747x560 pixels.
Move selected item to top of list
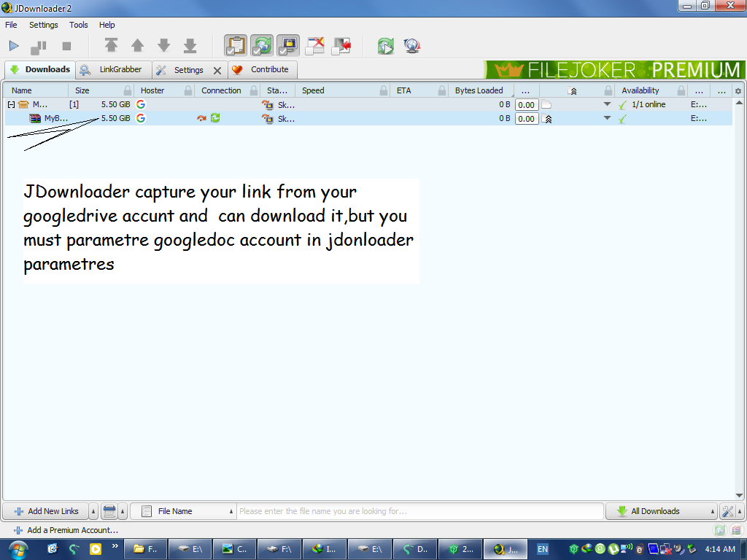111,46
